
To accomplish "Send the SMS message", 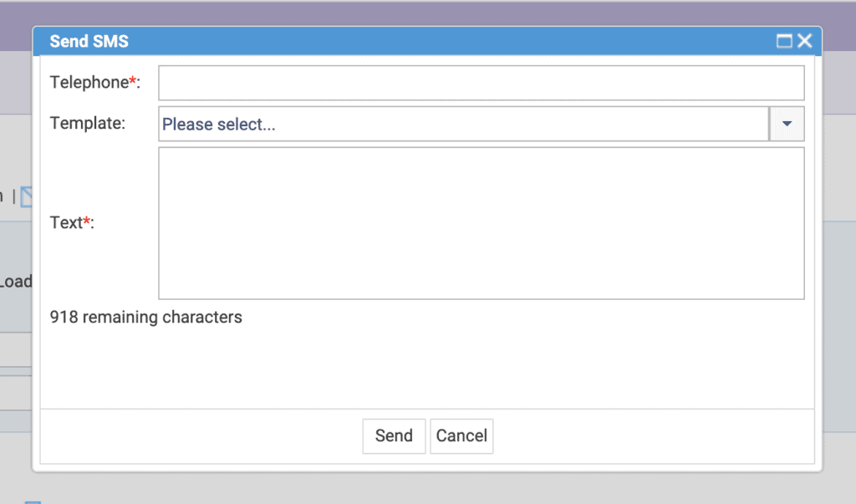I will click(x=394, y=435).
